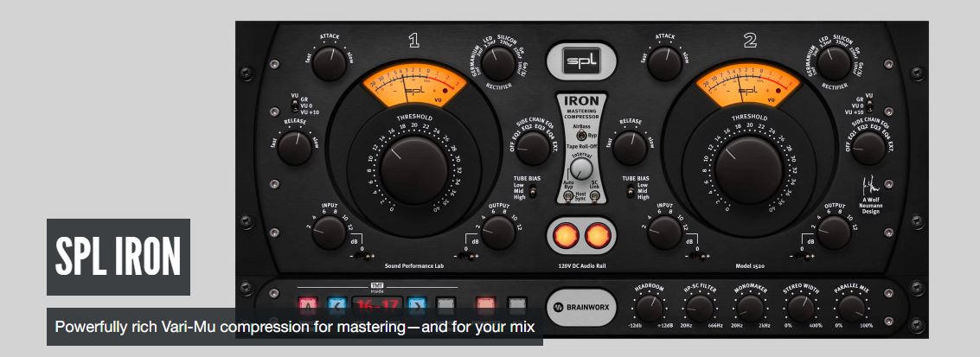Click the 'Model 1520' text
Image resolution: width=980 pixels, height=357 pixels.
pyautogui.click(x=749, y=266)
